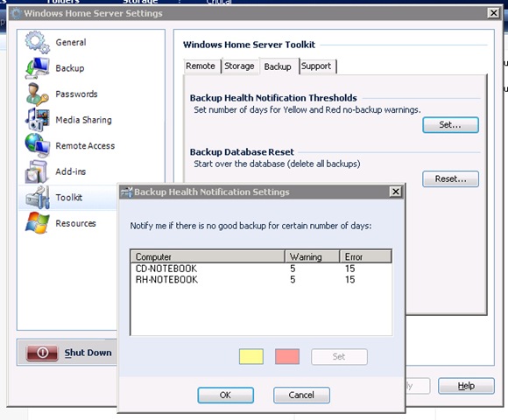508x420 pixels.
Task: Close the Backup Health Notification Settings dialog
Action: point(396,192)
